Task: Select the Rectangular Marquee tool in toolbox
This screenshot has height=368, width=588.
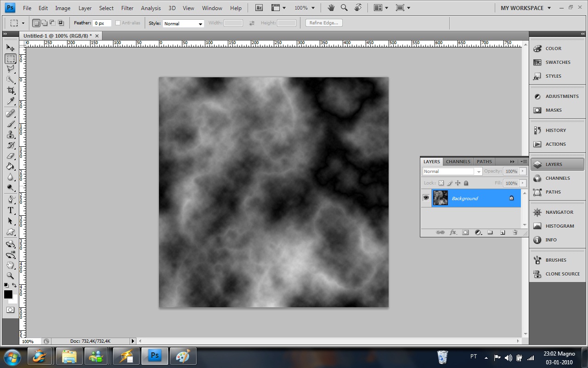Action: point(10,59)
